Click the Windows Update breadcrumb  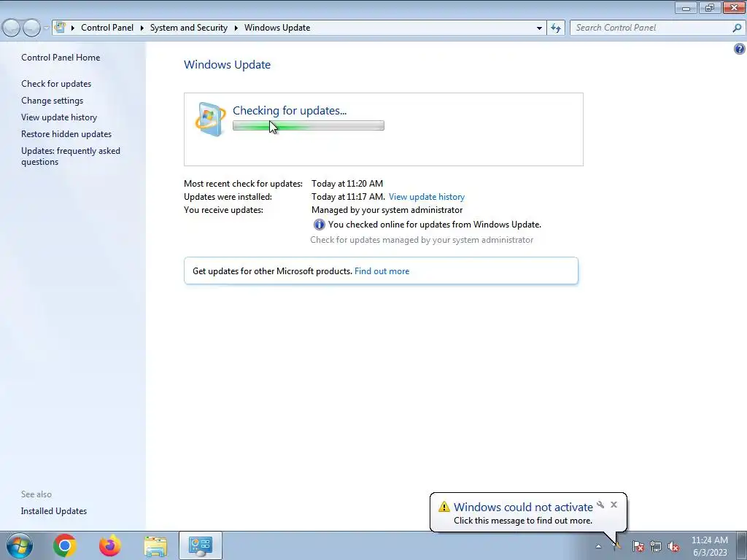coord(277,28)
